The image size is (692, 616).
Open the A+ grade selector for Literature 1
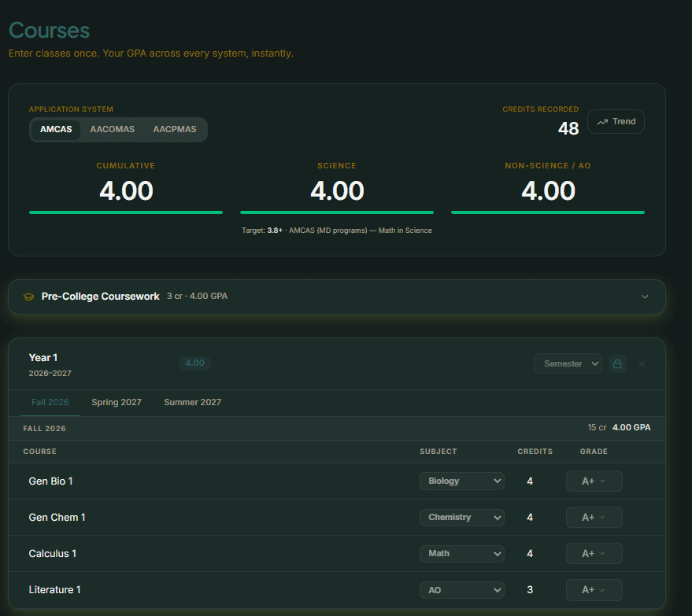tap(594, 590)
